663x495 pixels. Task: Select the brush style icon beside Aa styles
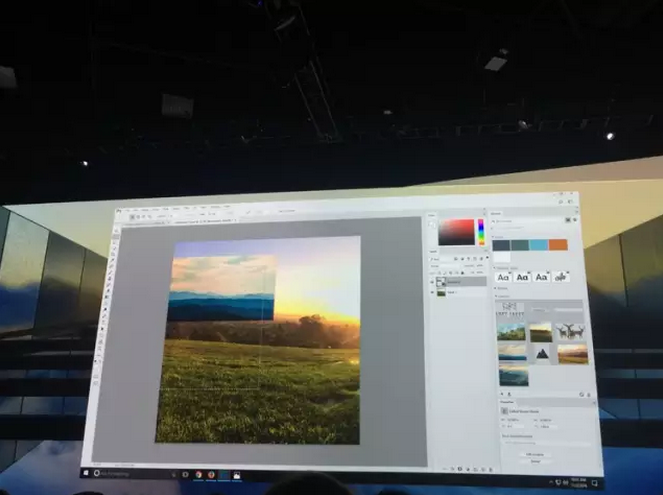(562, 277)
